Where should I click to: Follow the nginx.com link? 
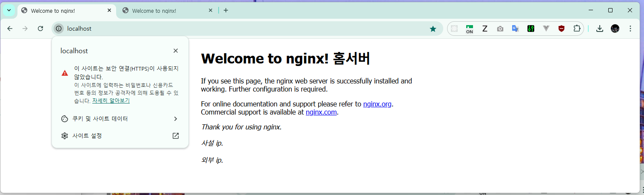tap(321, 112)
